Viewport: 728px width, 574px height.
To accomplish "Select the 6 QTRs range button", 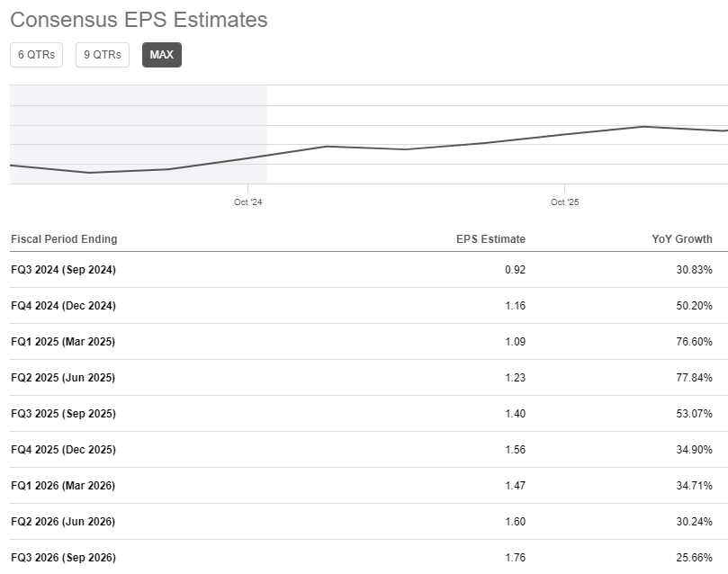I will coord(36,55).
